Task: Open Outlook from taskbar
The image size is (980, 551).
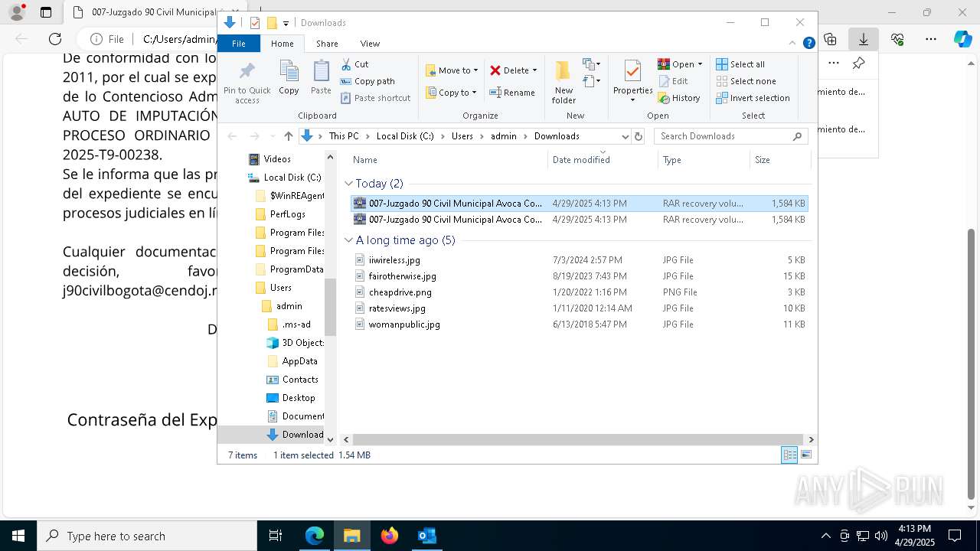Action: [427, 536]
